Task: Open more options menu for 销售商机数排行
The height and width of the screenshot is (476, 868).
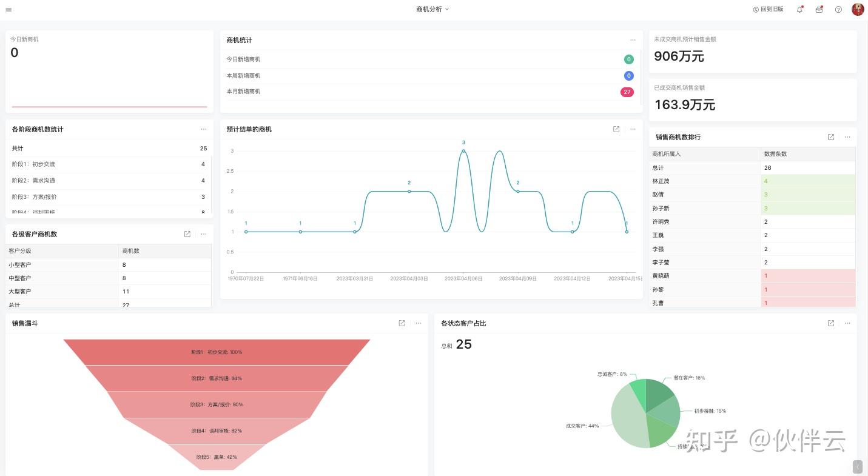Action: coord(847,137)
